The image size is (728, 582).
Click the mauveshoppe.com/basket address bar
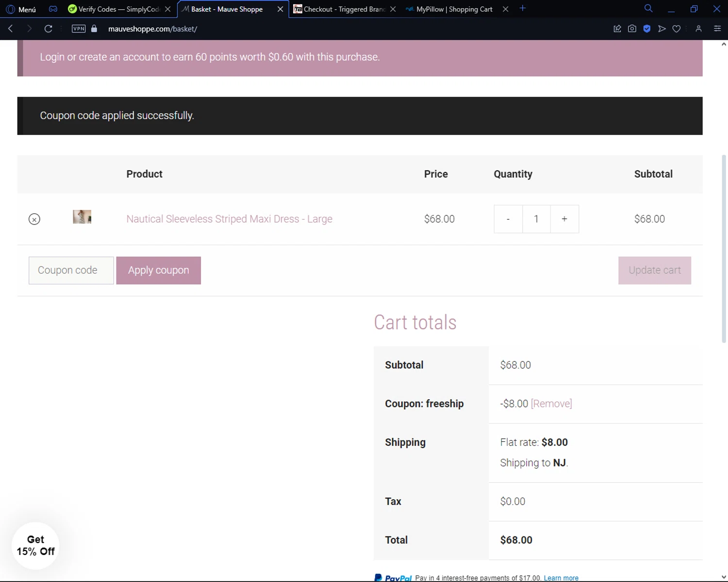(152, 29)
